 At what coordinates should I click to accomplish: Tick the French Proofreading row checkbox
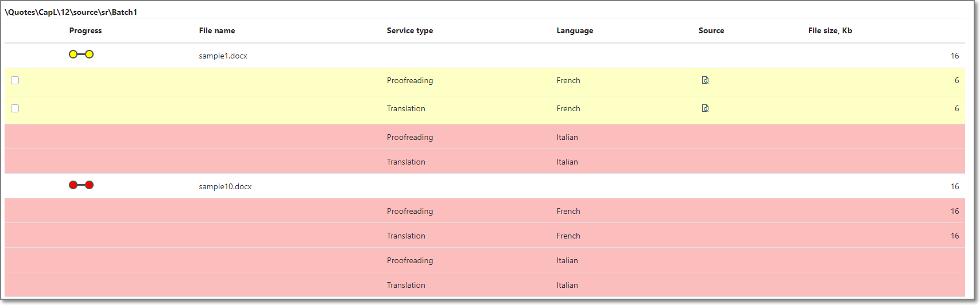click(15, 80)
